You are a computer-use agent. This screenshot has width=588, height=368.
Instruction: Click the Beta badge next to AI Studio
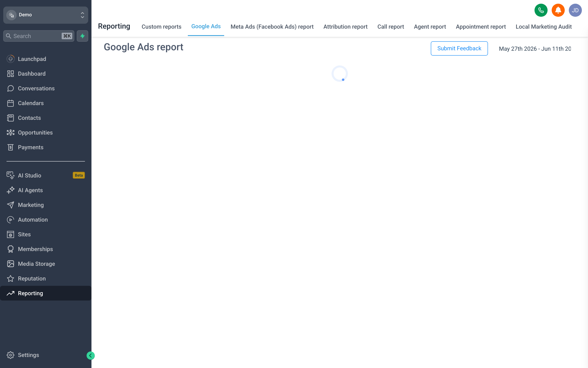pos(79,175)
